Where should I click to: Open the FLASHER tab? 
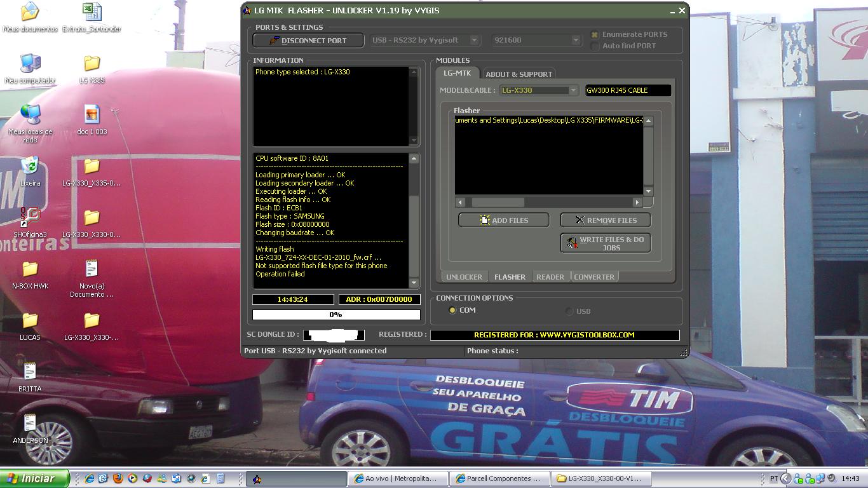click(x=510, y=277)
